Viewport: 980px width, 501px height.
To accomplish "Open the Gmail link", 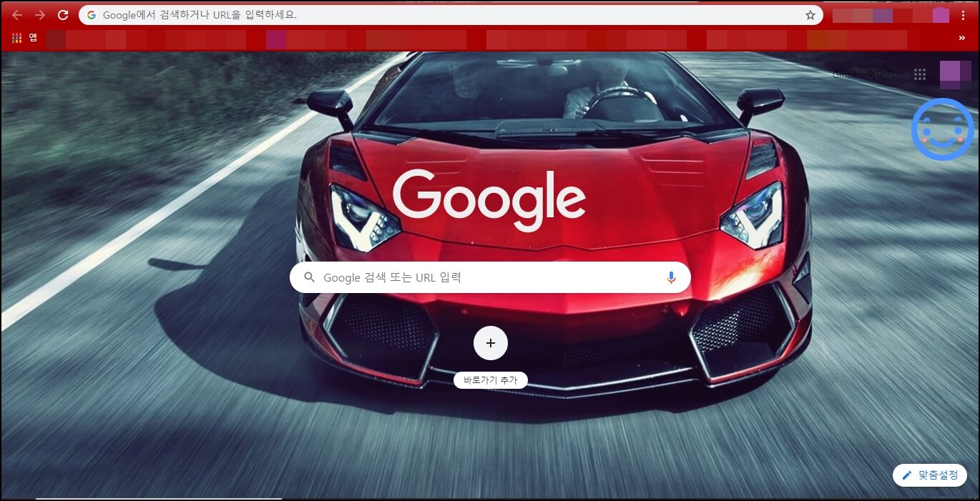I will tap(844, 74).
